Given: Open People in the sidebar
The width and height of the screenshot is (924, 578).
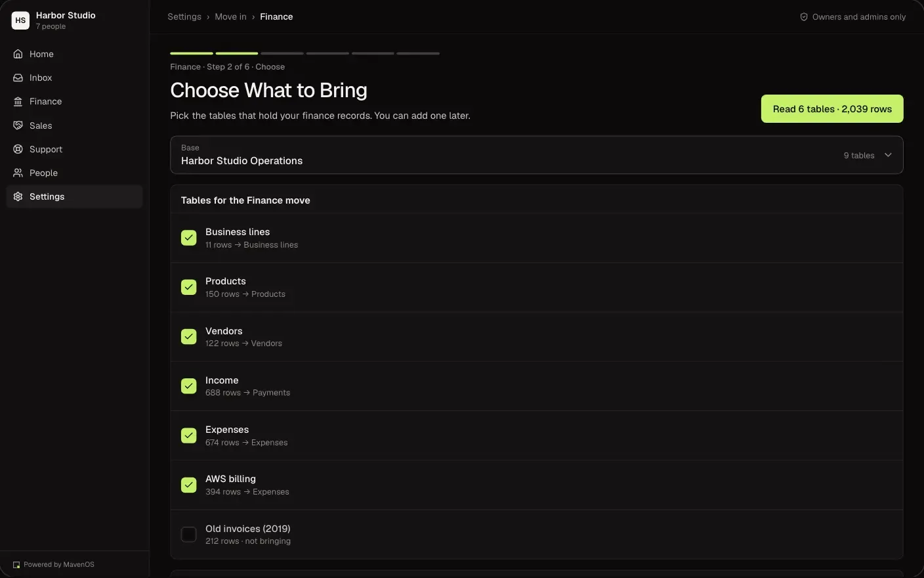Looking at the screenshot, I should tap(74, 173).
